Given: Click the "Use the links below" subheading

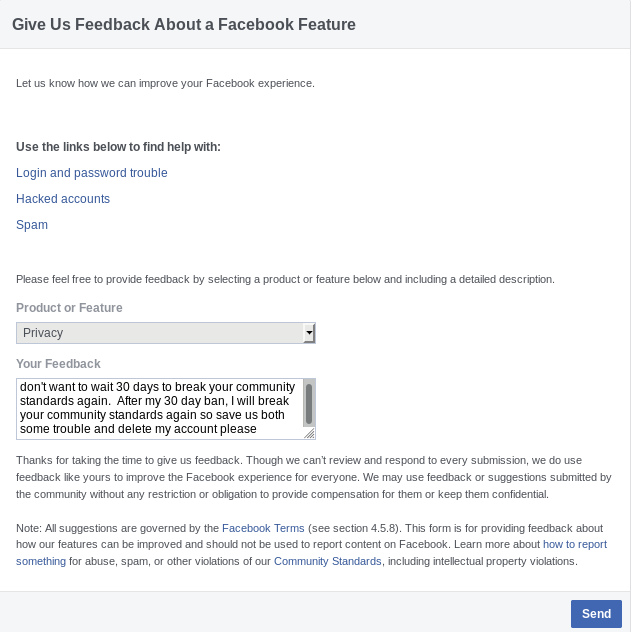Looking at the screenshot, I should tap(118, 147).
